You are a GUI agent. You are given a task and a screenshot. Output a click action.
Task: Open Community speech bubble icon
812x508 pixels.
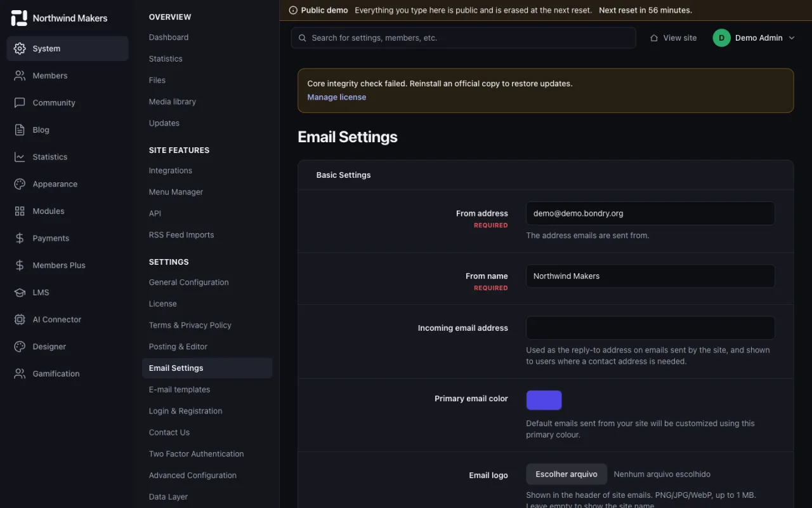click(x=20, y=103)
